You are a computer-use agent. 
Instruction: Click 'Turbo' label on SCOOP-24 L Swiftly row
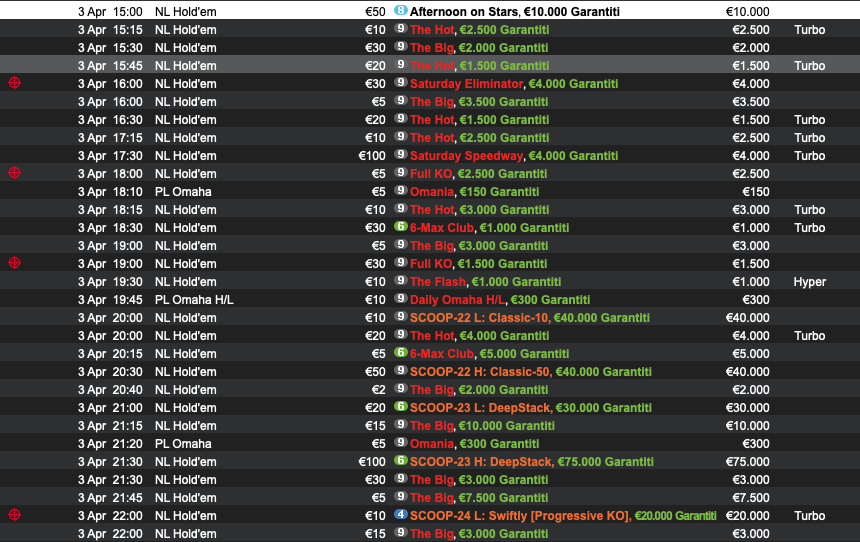(x=810, y=516)
